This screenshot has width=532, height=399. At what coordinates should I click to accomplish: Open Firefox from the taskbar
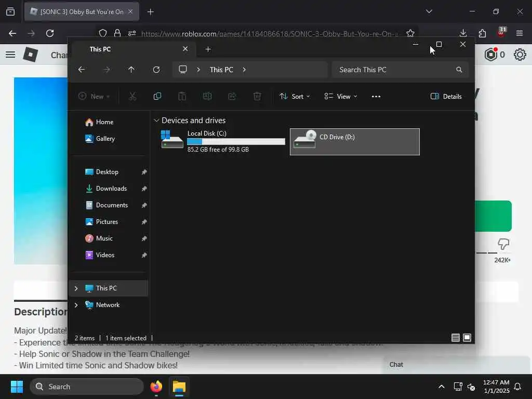tap(156, 387)
